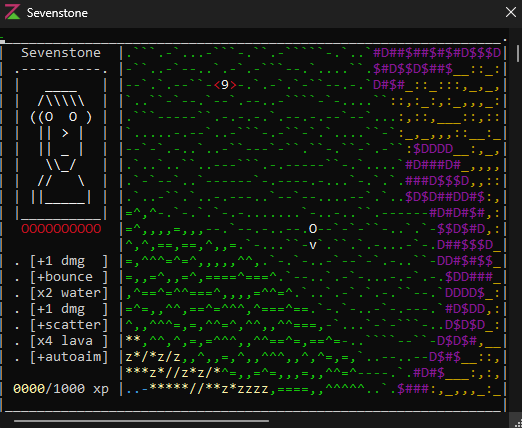Toggle the [x2 water] upgrade

69,293
